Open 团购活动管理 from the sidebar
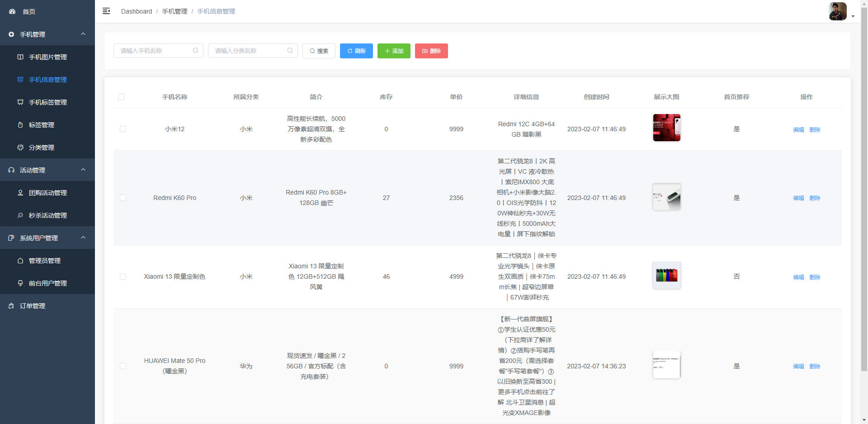The image size is (868, 424). 47,192
